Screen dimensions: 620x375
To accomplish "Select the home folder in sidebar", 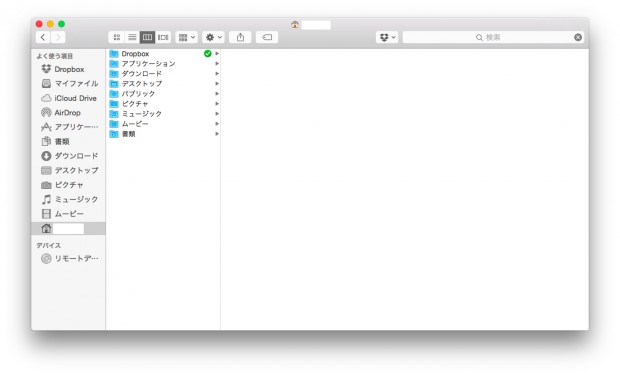I will (x=68, y=228).
